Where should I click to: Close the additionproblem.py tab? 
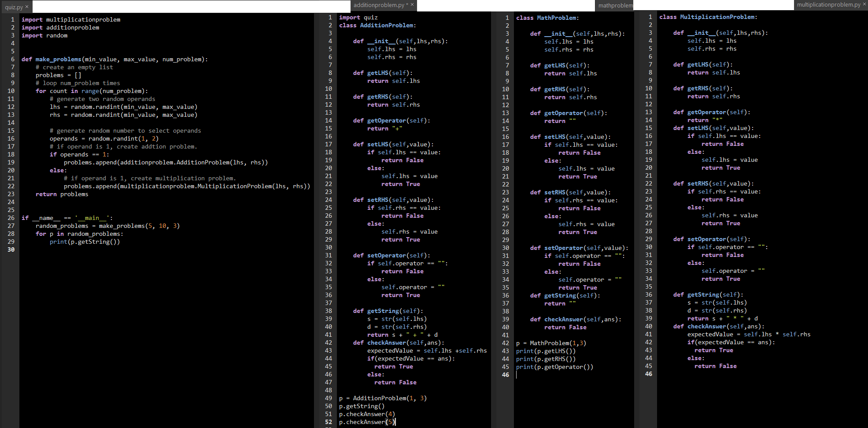coord(412,5)
